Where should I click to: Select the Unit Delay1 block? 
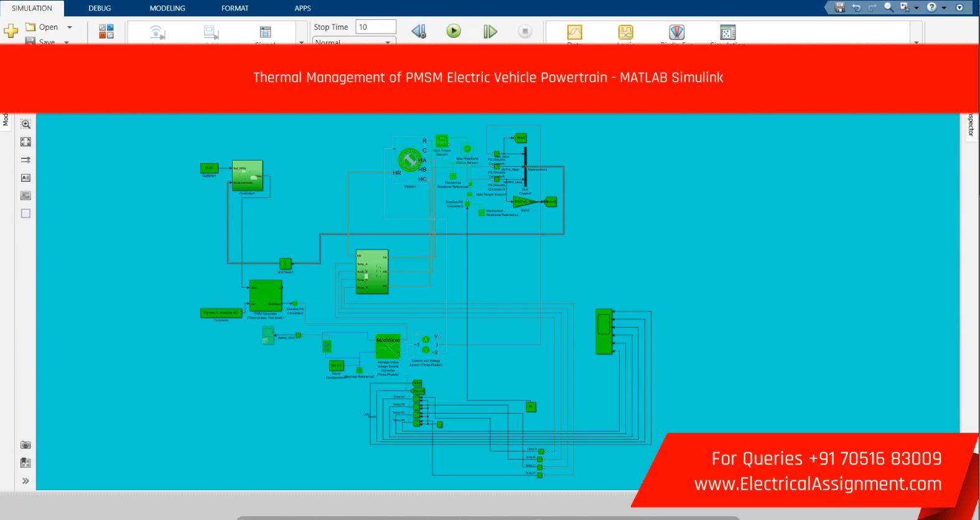(x=285, y=263)
